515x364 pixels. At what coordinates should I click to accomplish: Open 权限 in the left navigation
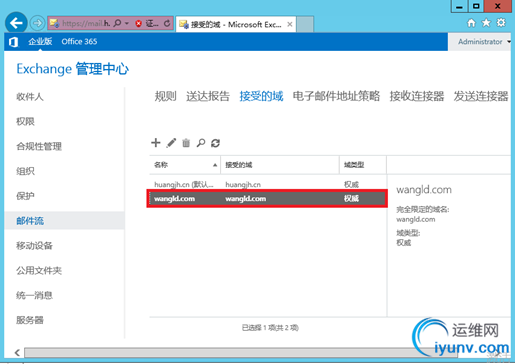(x=25, y=121)
